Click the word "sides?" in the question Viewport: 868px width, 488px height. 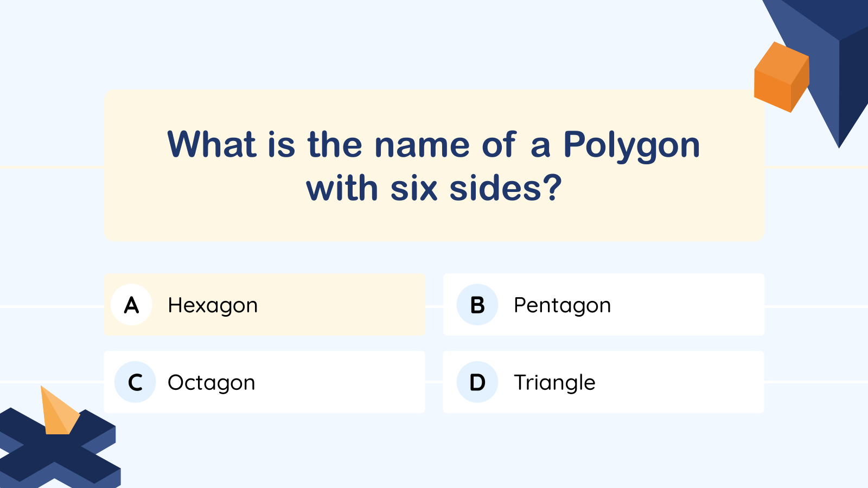coord(506,189)
